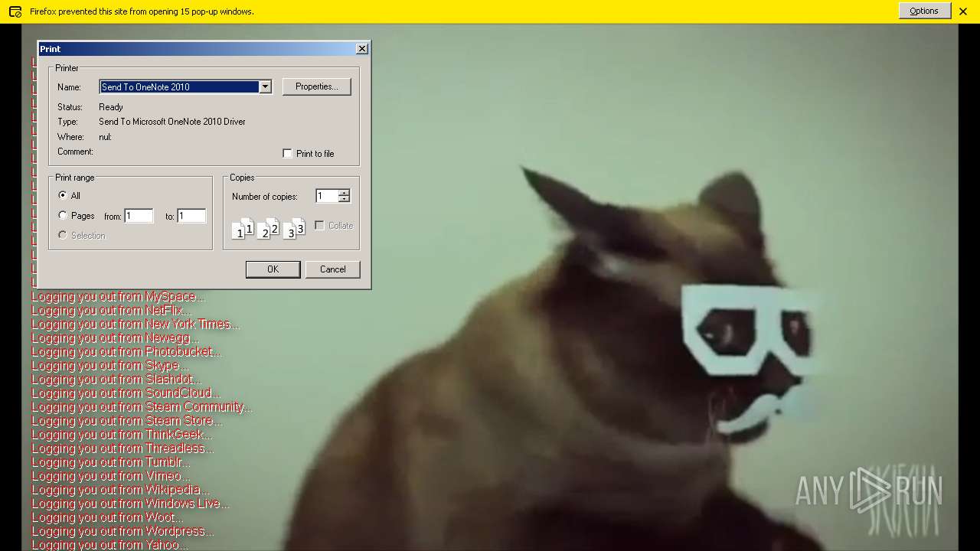Click 'Logging you out from Windows Live...'

(x=130, y=503)
